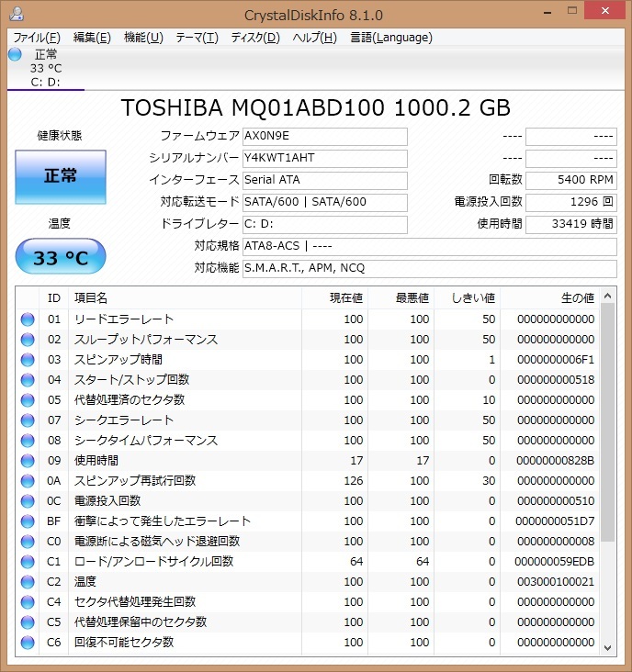Click the しきい値 column header
The height and width of the screenshot is (672, 632).
(x=468, y=297)
